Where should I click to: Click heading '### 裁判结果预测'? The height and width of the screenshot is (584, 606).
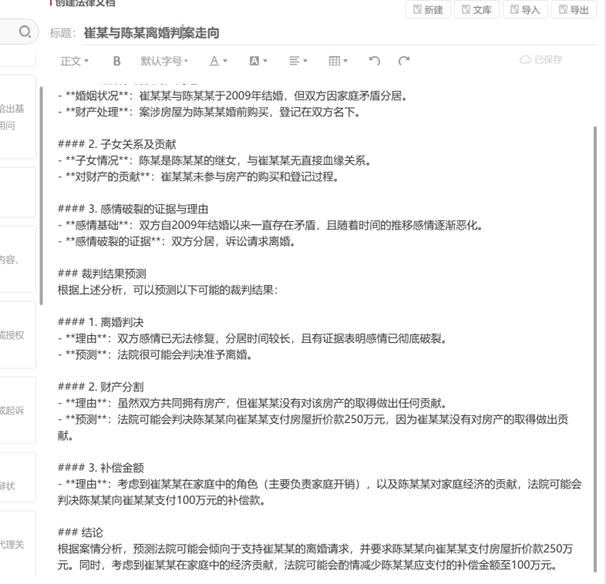point(102,274)
